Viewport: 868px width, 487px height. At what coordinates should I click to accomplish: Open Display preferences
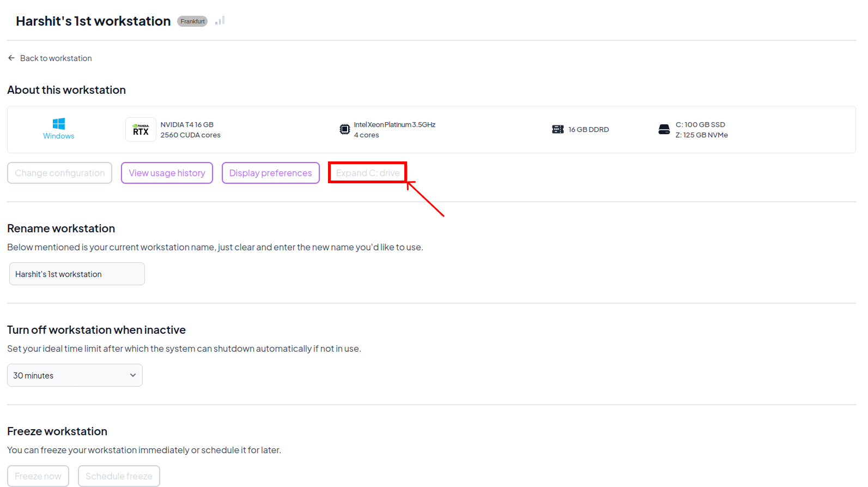270,173
